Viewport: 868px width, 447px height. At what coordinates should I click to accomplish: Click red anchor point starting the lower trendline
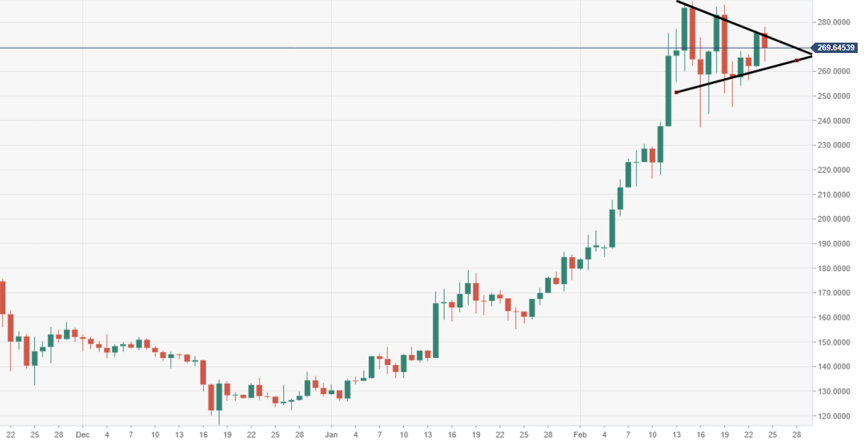(x=676, y=92)
